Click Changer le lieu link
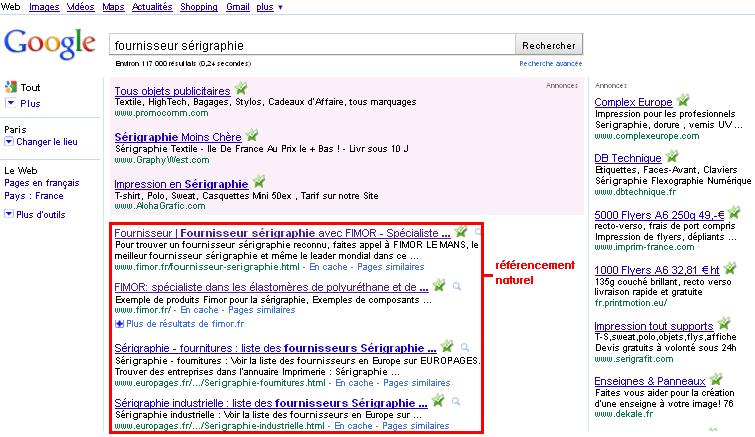This screenshot has height=437, width=755. pos(47,142)
